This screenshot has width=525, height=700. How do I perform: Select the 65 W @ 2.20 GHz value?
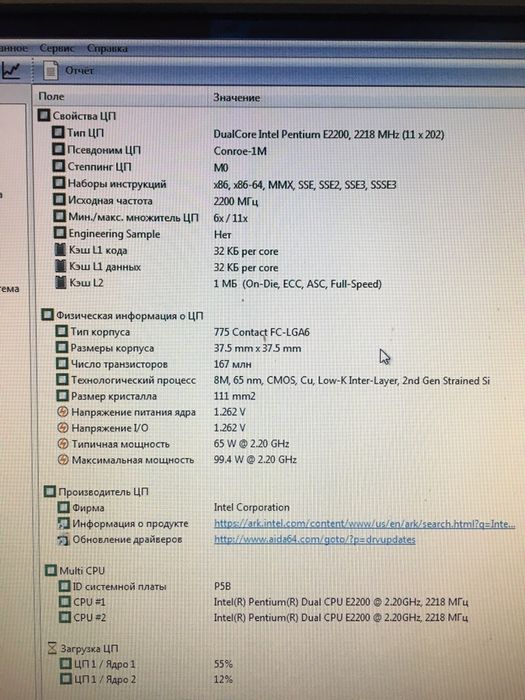click(251, 444)
